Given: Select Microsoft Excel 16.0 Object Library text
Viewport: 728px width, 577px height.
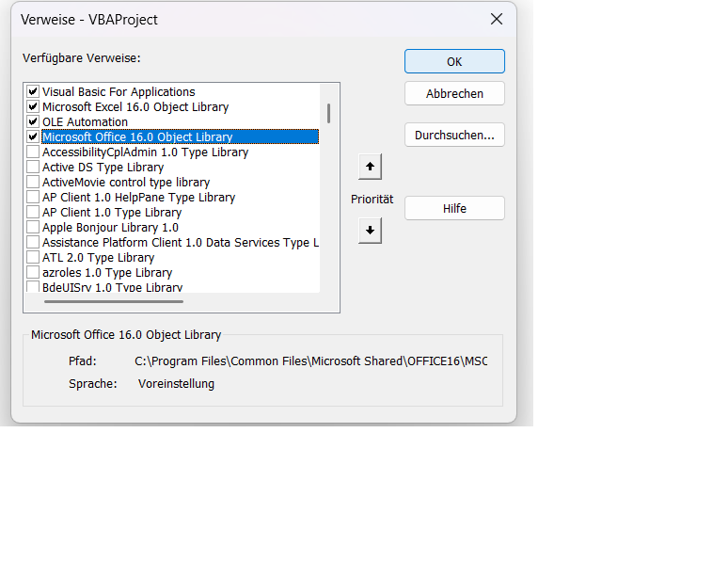Looking at the screenshot, I should point(135,106).
